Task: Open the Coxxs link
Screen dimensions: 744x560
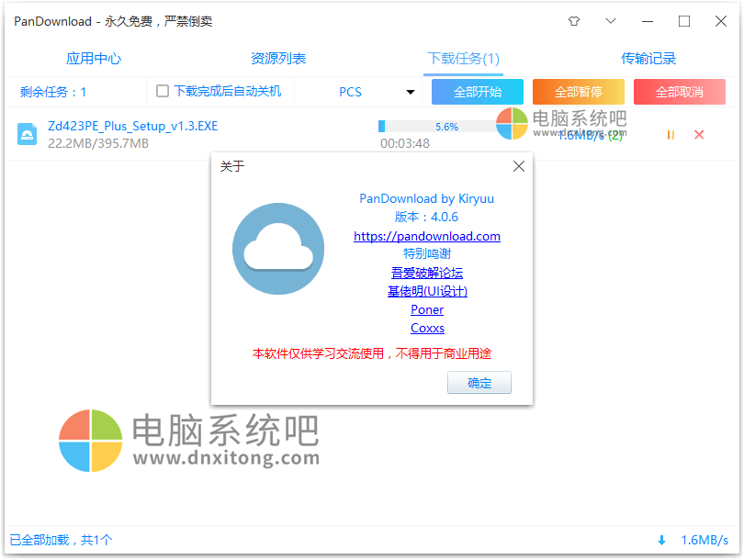Action: 427,328
